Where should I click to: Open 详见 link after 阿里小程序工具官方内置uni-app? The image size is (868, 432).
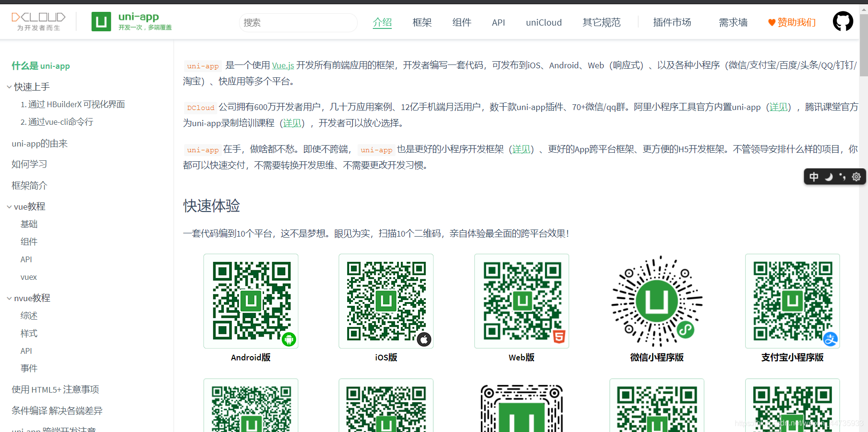point(778,107)
